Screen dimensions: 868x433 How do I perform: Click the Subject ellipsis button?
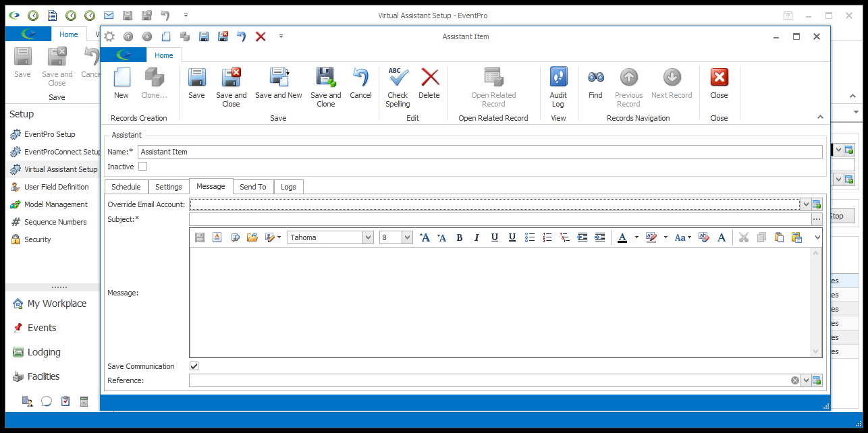817,219
